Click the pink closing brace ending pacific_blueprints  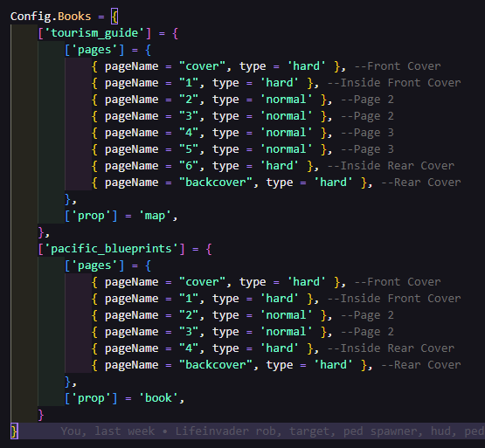[40, 415]
